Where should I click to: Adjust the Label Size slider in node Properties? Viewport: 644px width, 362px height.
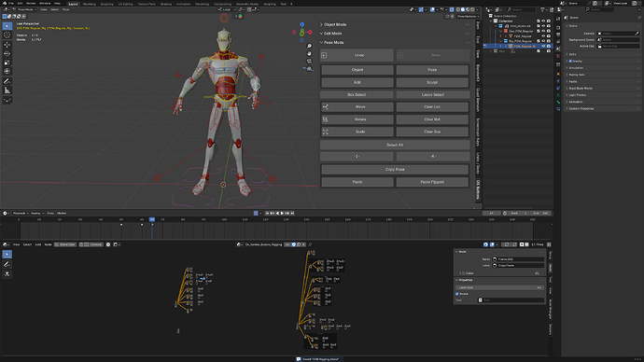pos(500,287)
